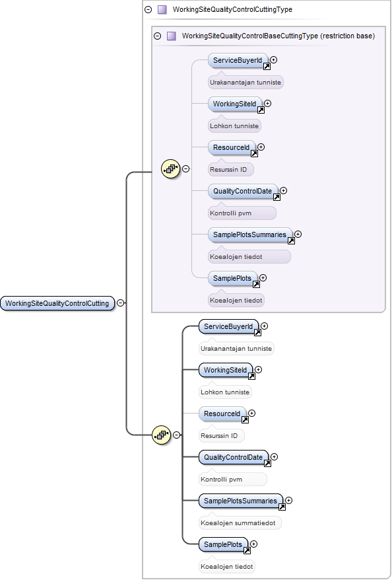Click the purple WorkingSiteQualityControlBaseCuttingType type icon

(x=171, y=36)
